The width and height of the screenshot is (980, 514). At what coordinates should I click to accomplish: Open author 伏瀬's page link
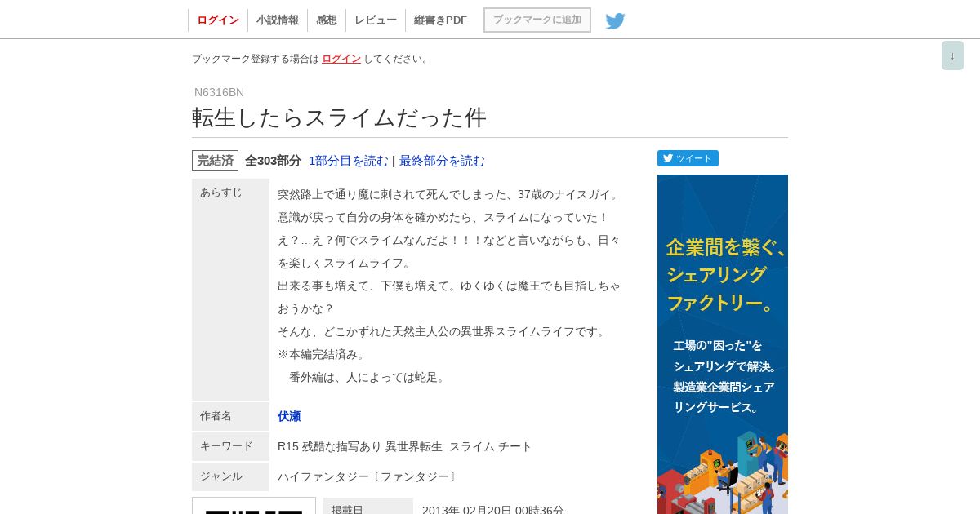[289, 416]
